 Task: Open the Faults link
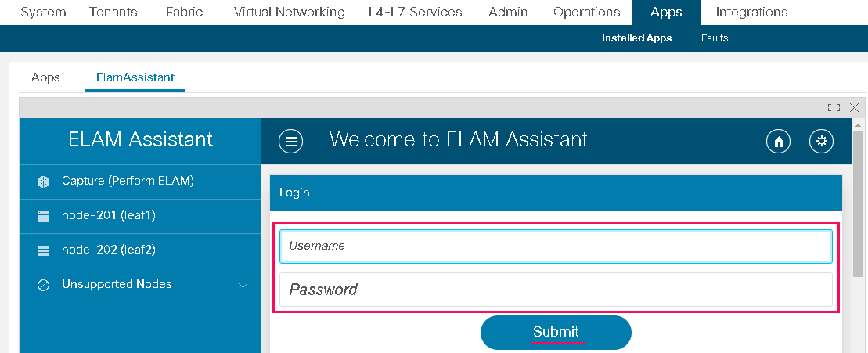tap(714, 38)
